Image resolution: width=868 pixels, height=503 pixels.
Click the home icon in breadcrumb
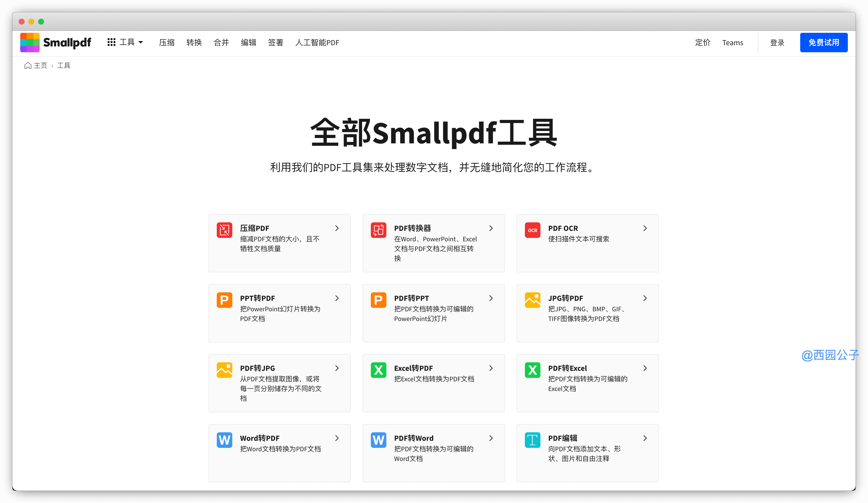point(27,65)
